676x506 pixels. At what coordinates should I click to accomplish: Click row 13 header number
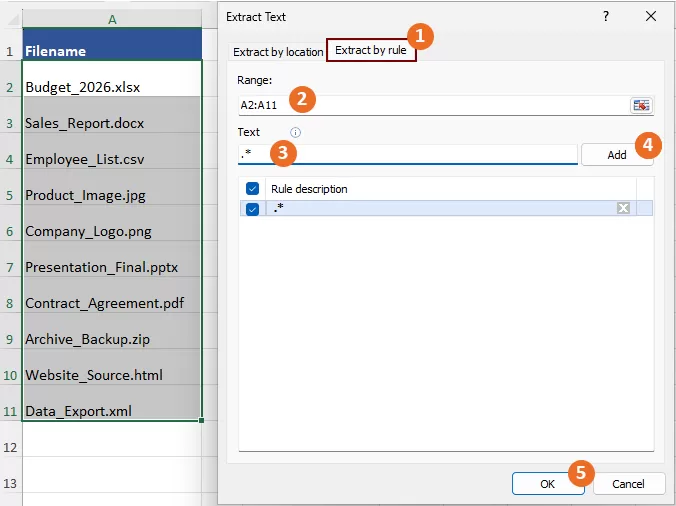pyautogui.click(x=11, y=475)
